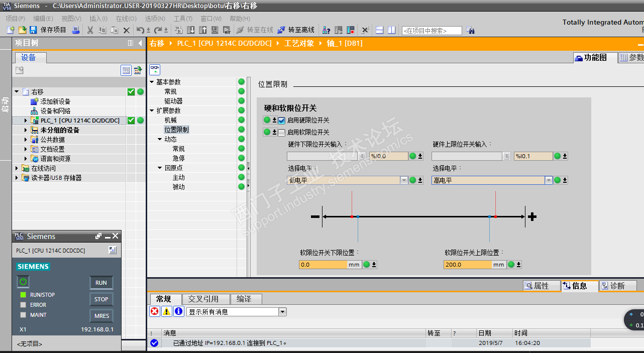The width and height of the screenshot is (644, 353).
Task: Click the print icon in toolbar
Action: coord(75,30)
